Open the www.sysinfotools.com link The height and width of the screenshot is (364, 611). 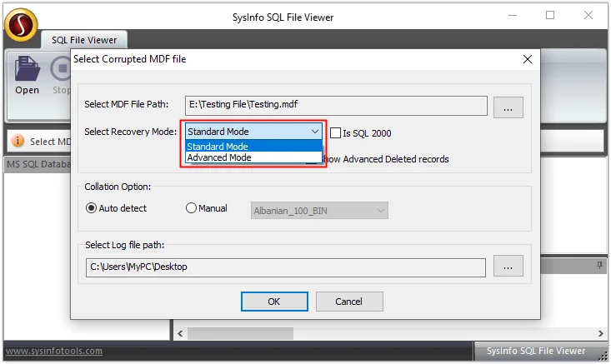pyautogui.click(x=54, y=351)
